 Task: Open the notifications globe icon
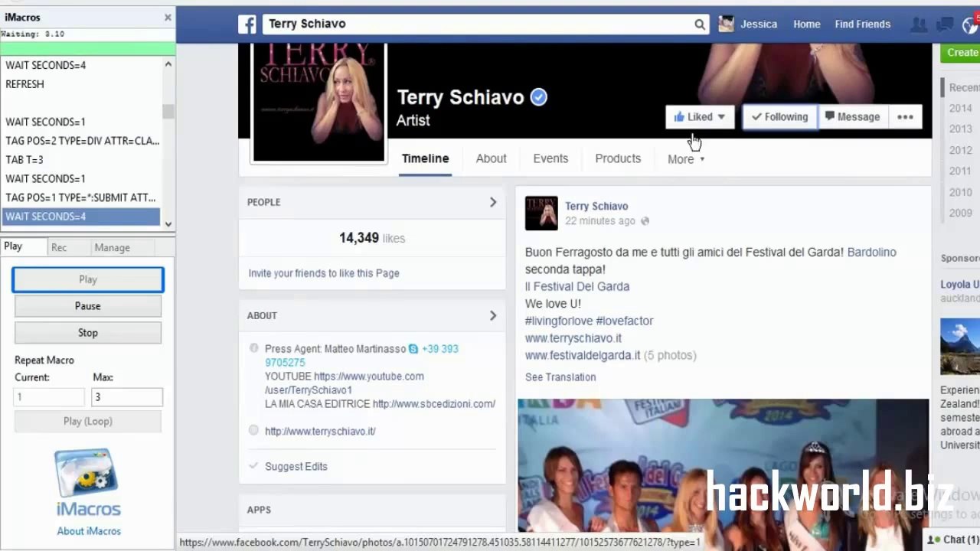[971, 24]
